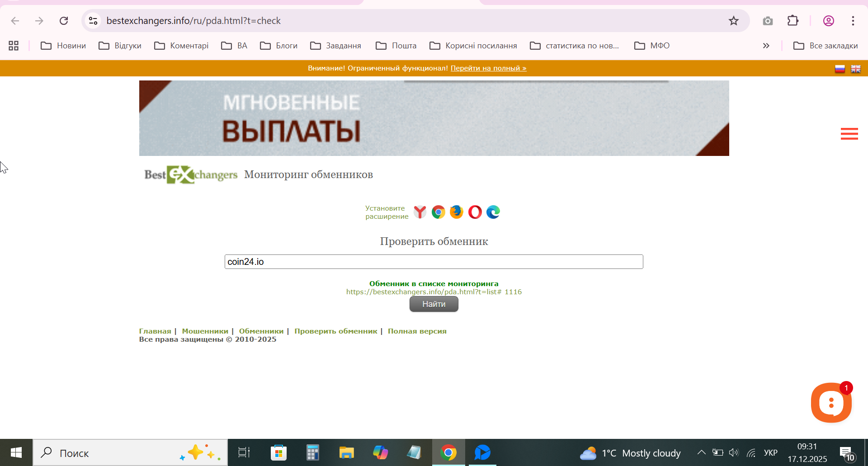868x466 pixels.
Task: Open the Завдання bookmark folder
Action: pos(335,46)
